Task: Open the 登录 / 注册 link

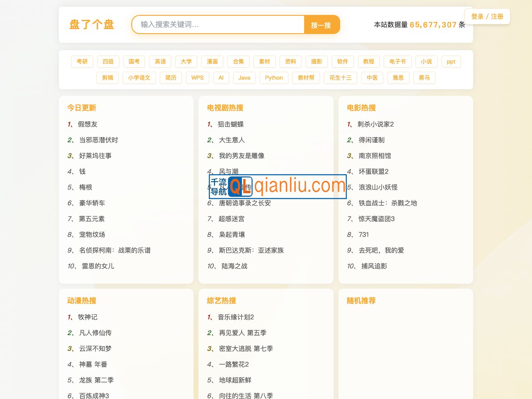Action: [487, 17]
